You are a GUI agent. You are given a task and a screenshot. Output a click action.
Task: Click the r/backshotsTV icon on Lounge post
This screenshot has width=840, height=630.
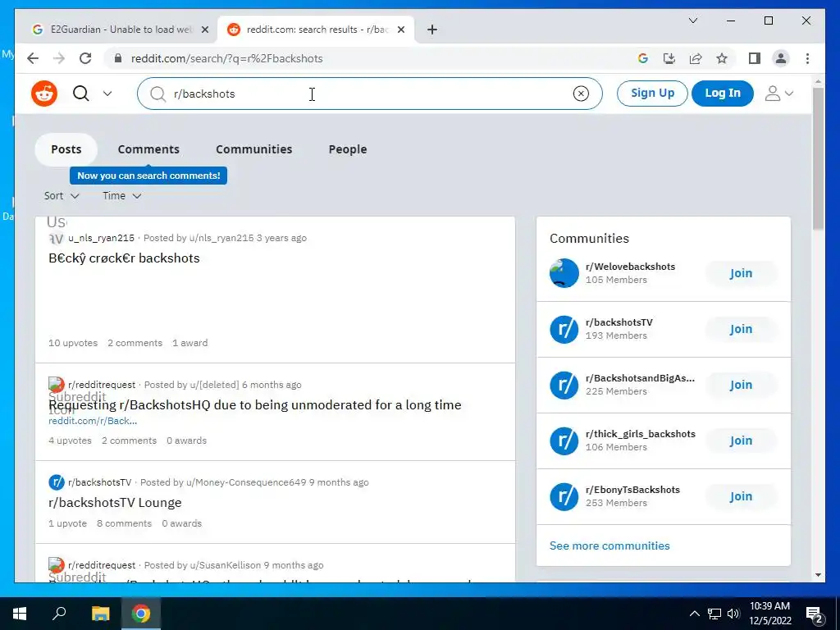point(57,482)
